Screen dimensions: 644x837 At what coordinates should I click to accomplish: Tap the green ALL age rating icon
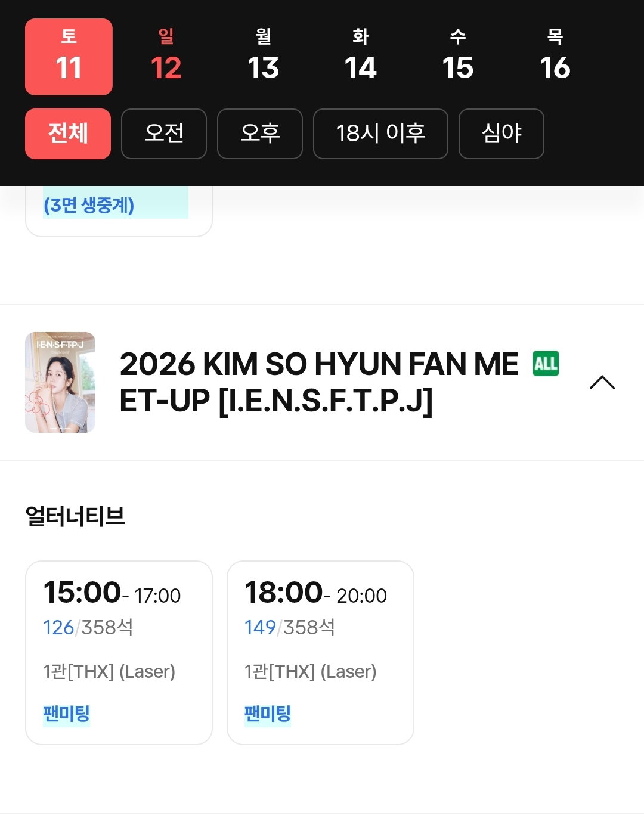point(546,363)
